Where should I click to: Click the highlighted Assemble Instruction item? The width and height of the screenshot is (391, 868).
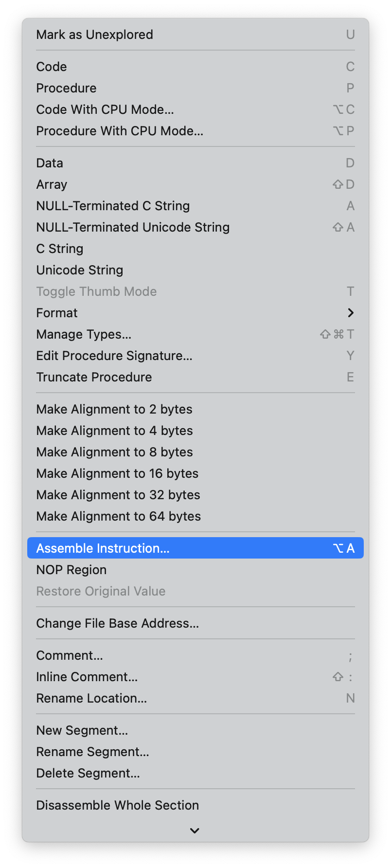pos(103,548)
